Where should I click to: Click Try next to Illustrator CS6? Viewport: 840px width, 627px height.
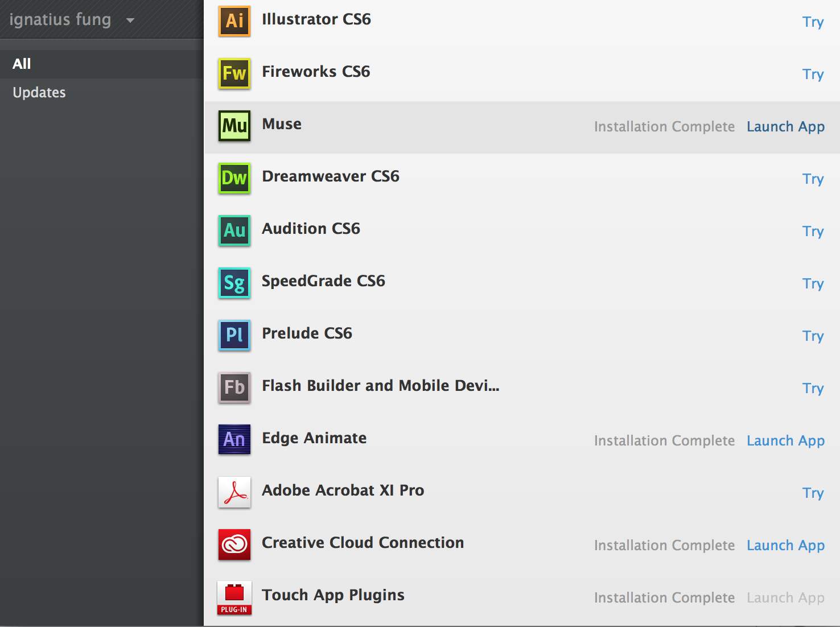tap(813, 22)
